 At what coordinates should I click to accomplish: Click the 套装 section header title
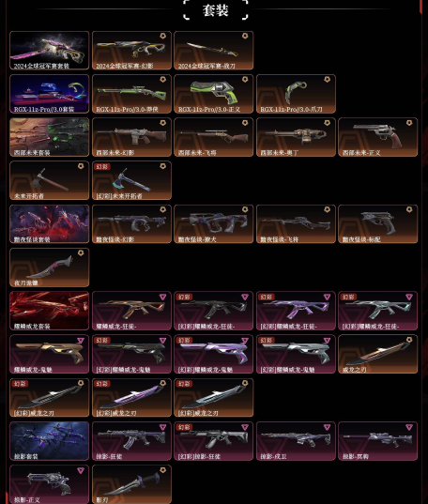tap(216, 10)
